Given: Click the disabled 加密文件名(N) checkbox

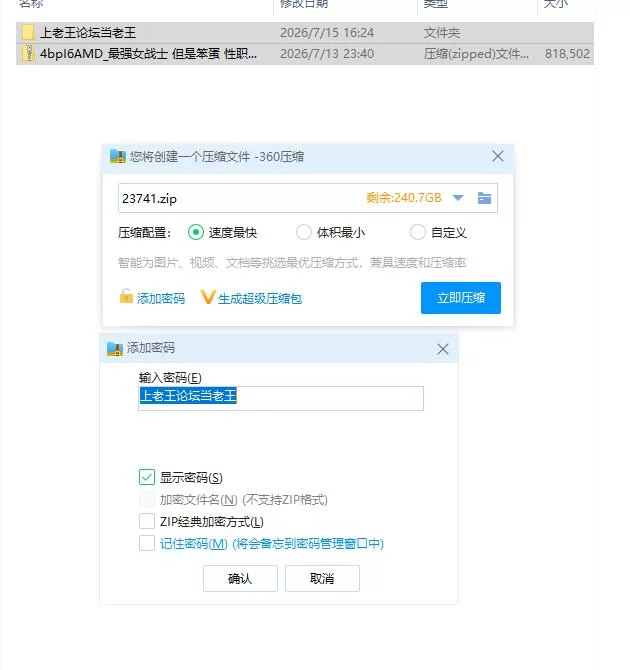Looking at the screenshot, I should click(147, 499).
